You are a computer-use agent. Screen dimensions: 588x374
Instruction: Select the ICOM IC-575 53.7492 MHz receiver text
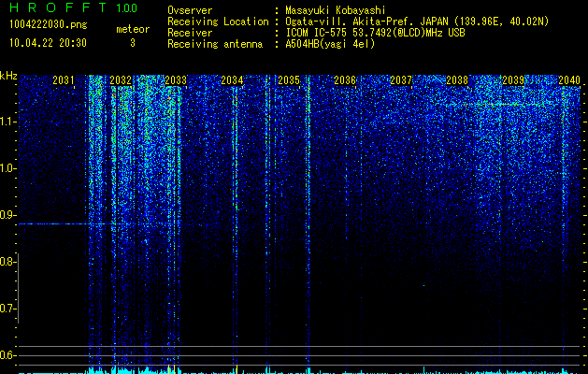click(x=375, y=33)
